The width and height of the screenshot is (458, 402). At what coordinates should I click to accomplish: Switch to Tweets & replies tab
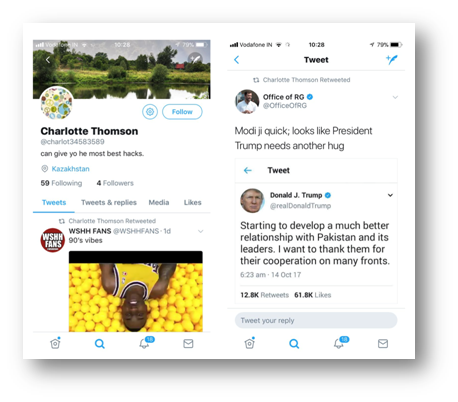[x=109, y=202]
